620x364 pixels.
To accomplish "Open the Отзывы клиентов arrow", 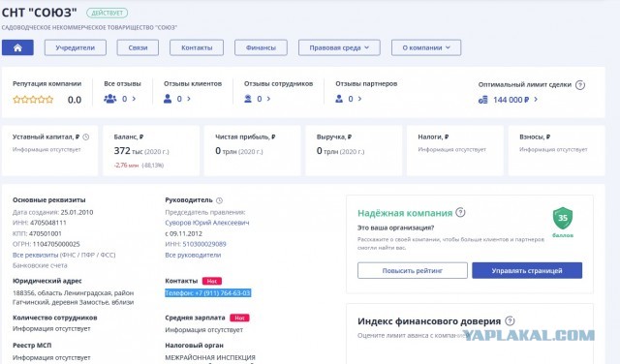I will click(x=189, y=99).
